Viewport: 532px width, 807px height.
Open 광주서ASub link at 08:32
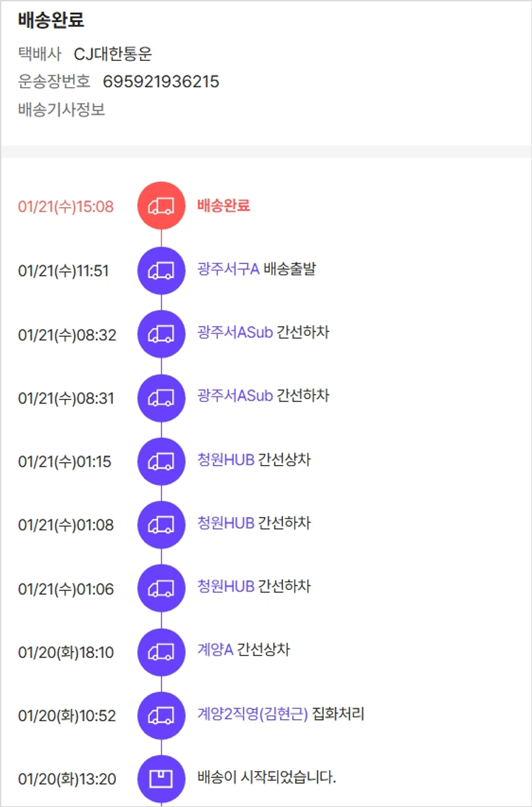click(235, 332)
